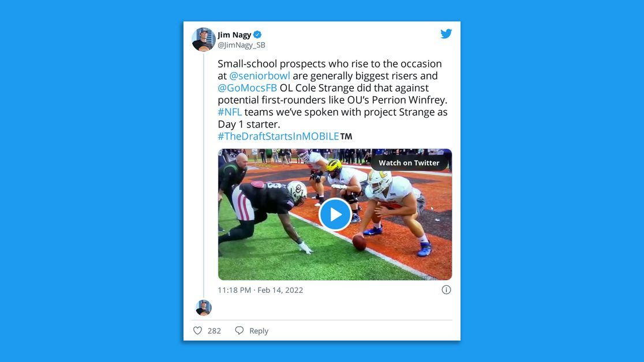Click the Jim Nagy display name
The image size is (644, 362).
click(x=234, y=35)
